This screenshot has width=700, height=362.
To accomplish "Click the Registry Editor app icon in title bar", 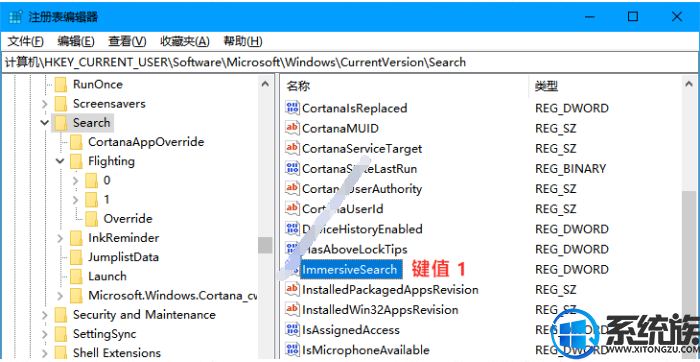I will (x=15, y=17).
